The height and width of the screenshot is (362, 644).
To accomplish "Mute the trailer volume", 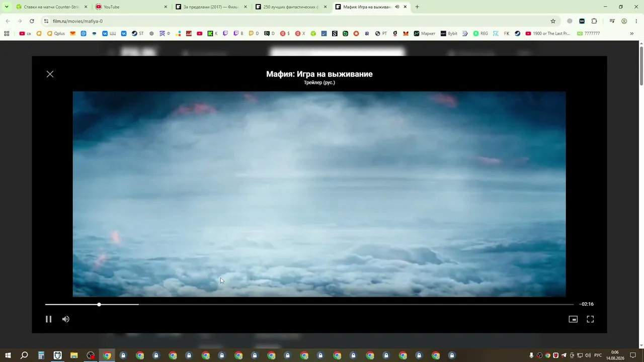I will tap(65, 319).
